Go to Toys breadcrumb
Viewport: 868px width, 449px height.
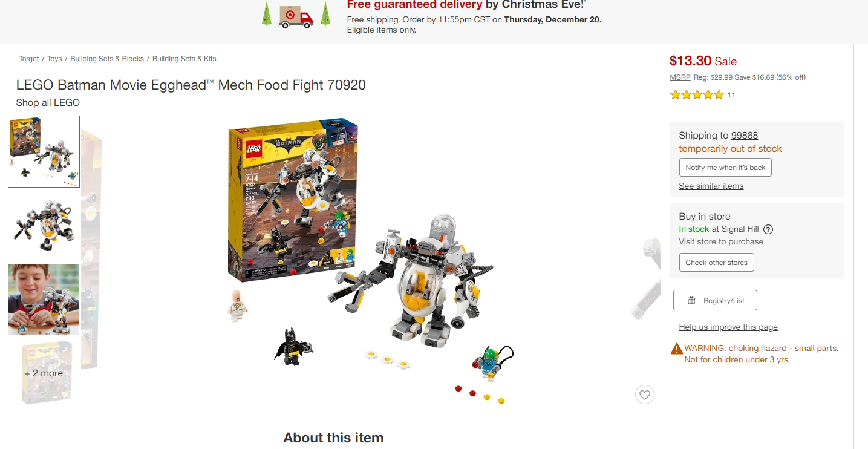point(54,59)
